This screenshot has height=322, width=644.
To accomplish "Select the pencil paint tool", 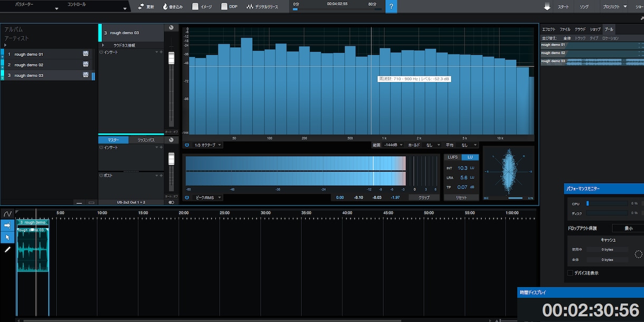I will point(7,249).
